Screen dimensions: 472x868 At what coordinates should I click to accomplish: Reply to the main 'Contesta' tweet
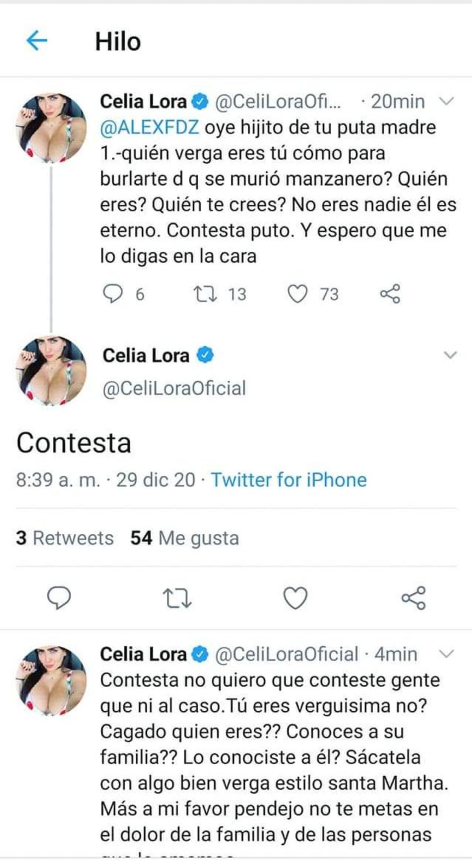pyautogui.click(x=59, y=598)
